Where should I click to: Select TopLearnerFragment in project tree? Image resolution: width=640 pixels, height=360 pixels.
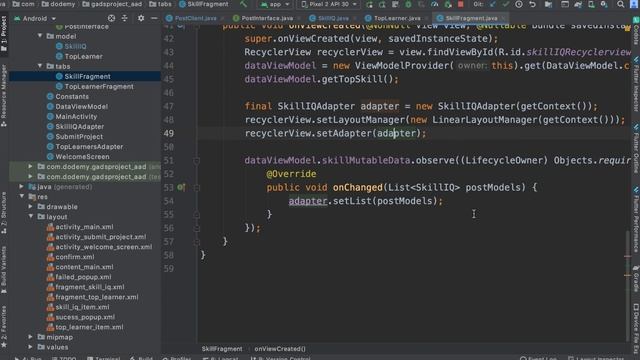pyautogui.click(x=99, y=87)
